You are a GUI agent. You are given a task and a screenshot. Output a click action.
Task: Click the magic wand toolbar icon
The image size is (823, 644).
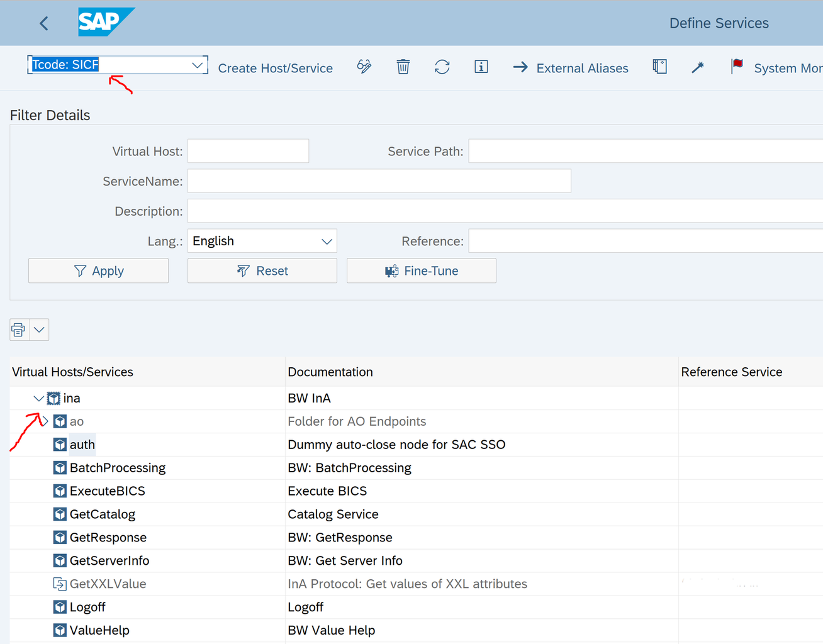698,67
